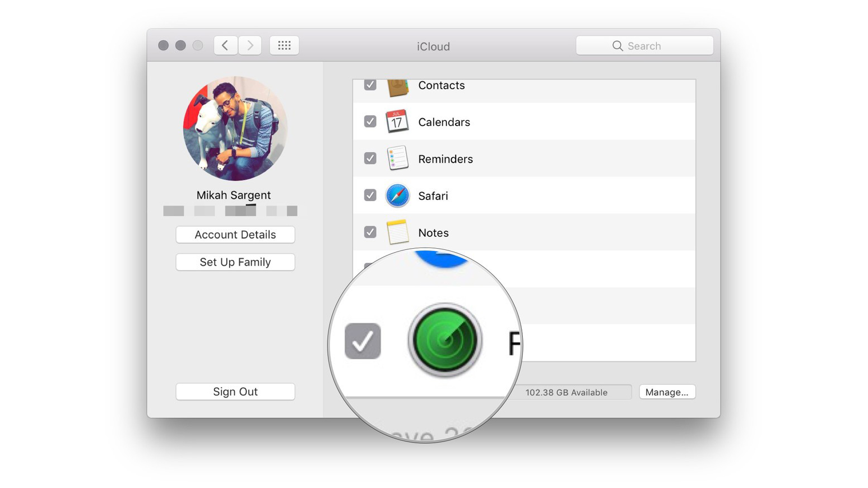Screen dimensions: 868x488
Task: Click the Reminders label
Action: [445, 159]
